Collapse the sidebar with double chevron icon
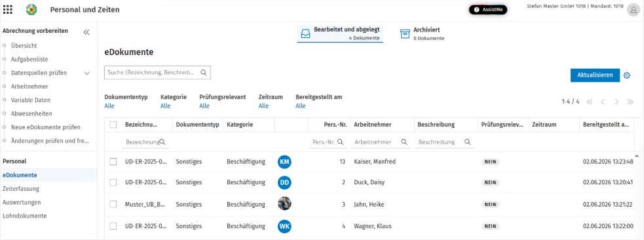644x240 pixels. click(86, 32)
